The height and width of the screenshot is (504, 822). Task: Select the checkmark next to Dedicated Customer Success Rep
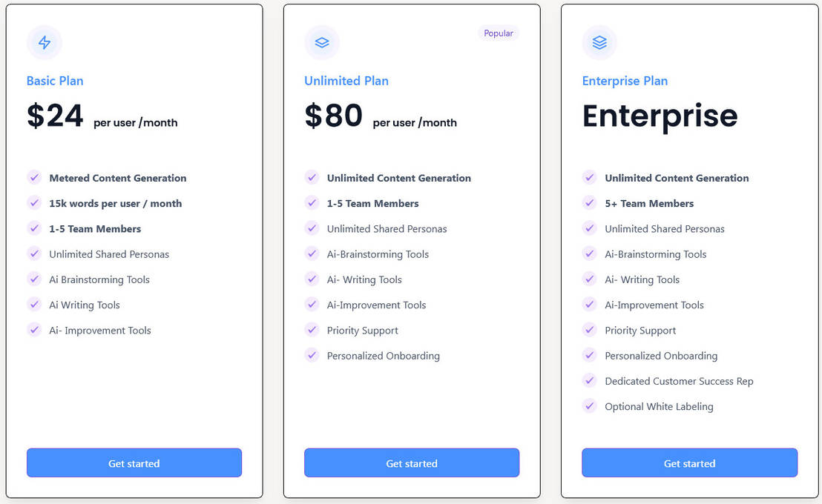[590, 381]
